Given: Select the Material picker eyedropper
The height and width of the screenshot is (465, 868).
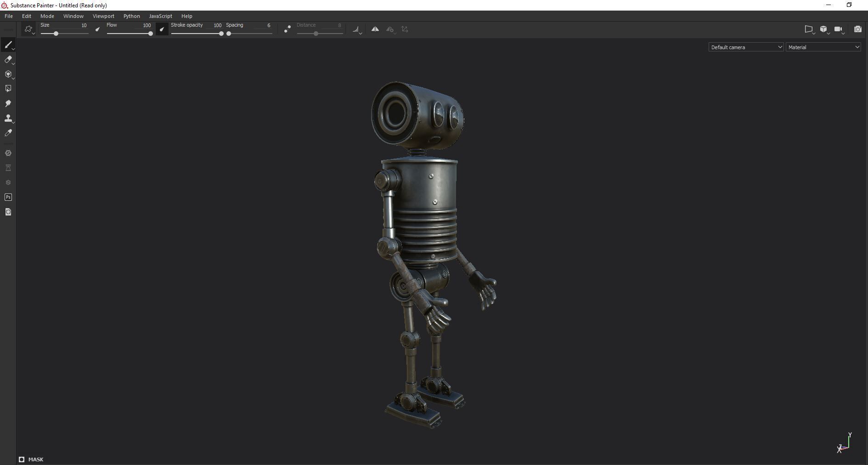Looking at the screenshot, I should (8, 133).
